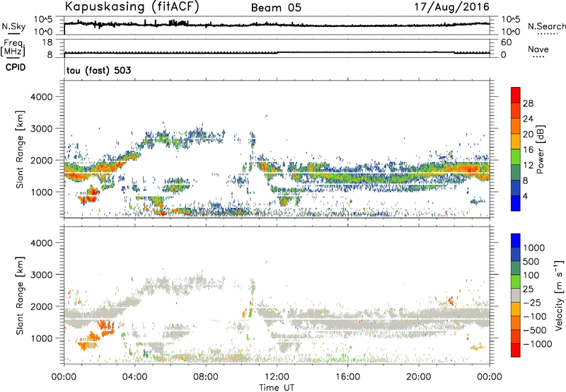Pick the red bottom of velocity colorbar

516,350
